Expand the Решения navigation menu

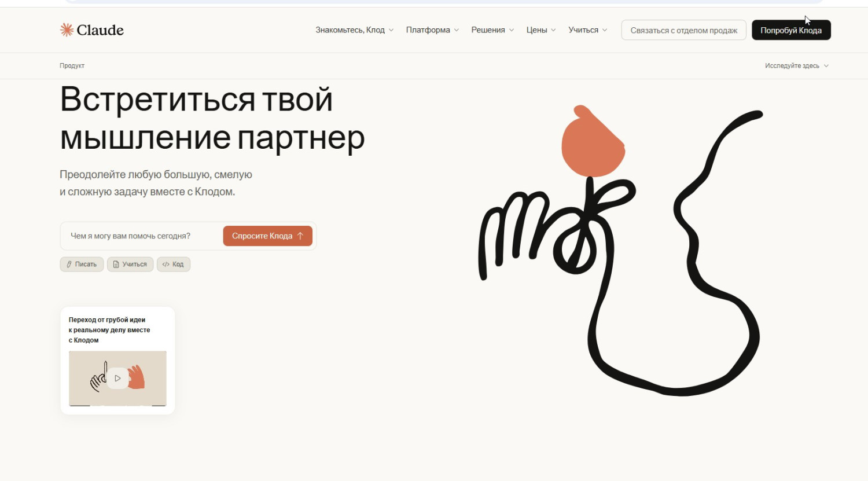click(492, 30)
